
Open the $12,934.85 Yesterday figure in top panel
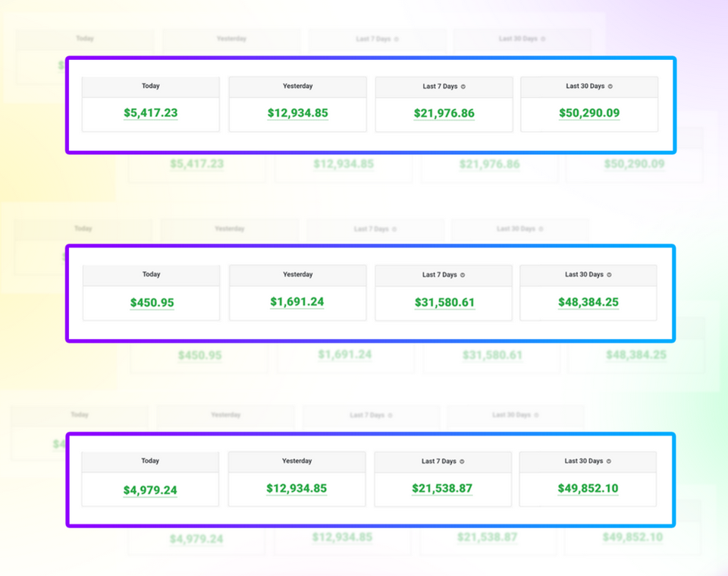[x=297, y=113]
